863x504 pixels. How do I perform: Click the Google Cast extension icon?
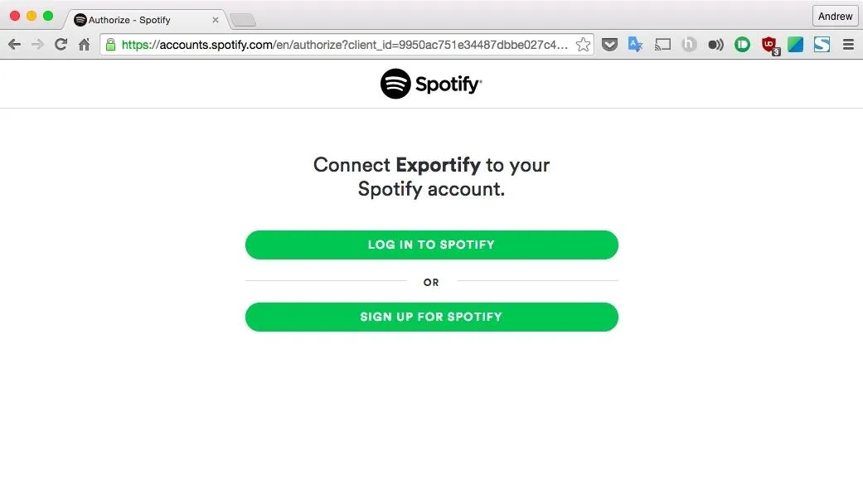click(x=662, y=45)
